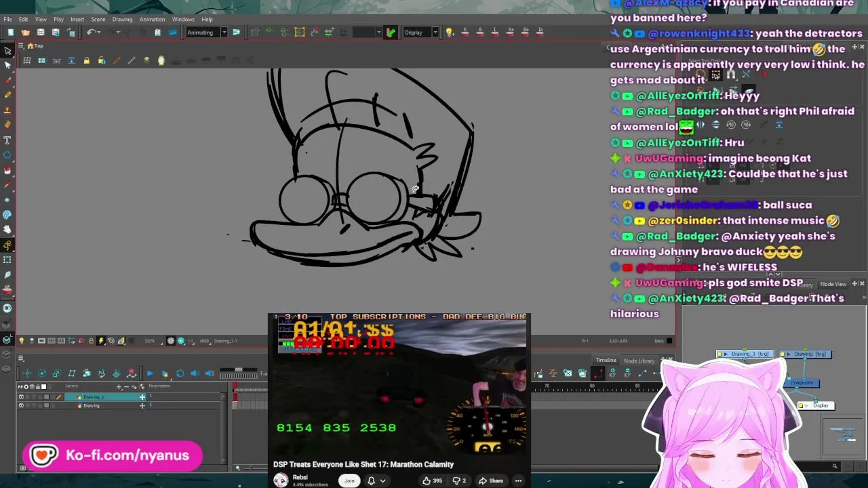The height and width of the screenshot is (488, 868).
Task: Click the lightning bolt icon in Camera bottom bar
Action: [x=101, y=341]
